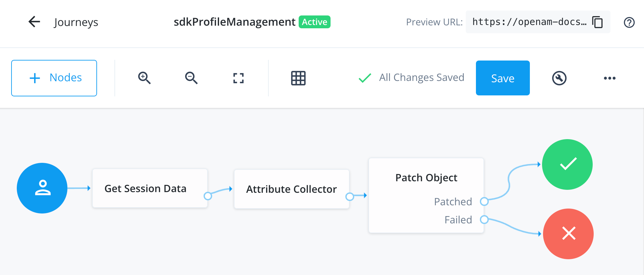Image resolution: width=644 pixels, height=275 pixels.
Task: Open the help question mark icon
Action: [629, 22]
